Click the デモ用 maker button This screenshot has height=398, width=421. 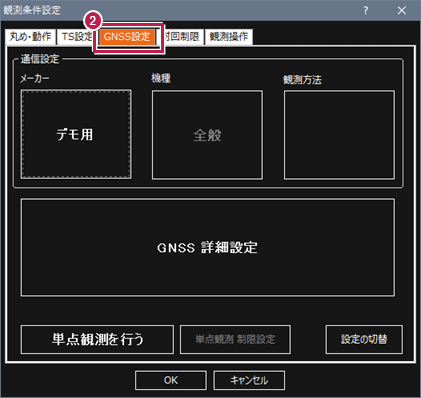76,134
